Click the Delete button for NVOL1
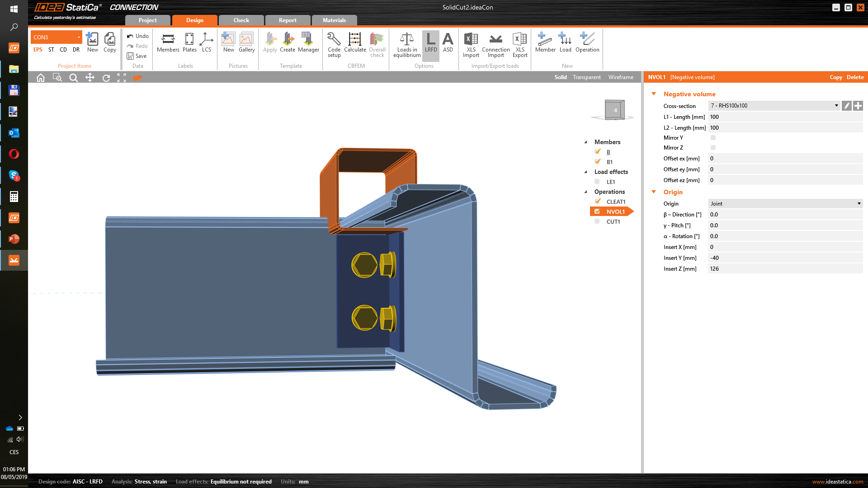Viewport: 868px width, 488px height. click(856, 77)
